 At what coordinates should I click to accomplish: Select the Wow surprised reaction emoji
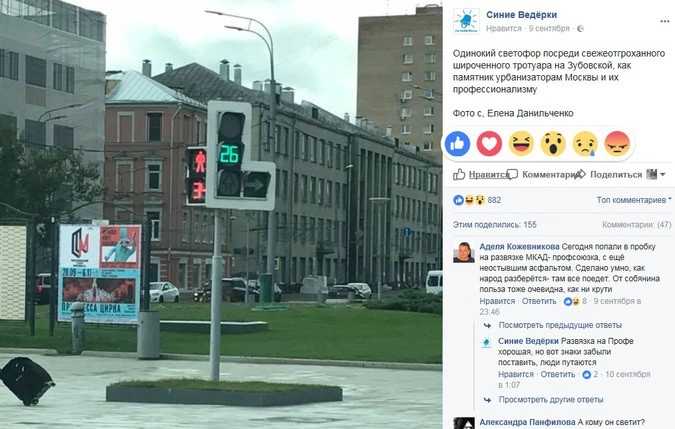[553, 144]
